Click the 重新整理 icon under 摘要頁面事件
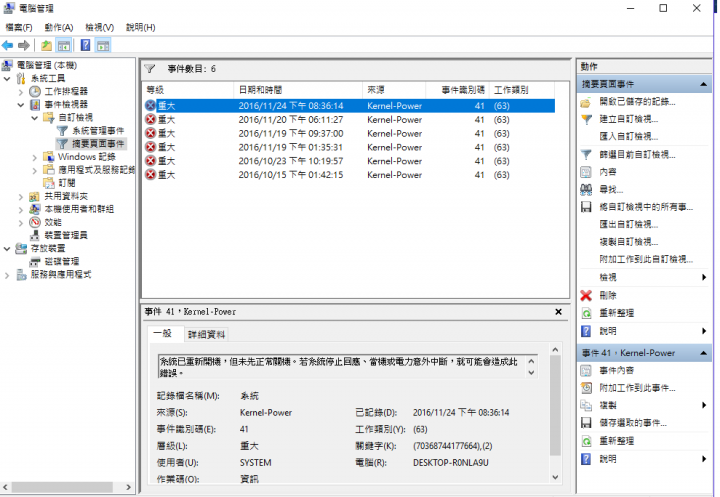The width and height of the screenshot is (720, 497). point(586,313)
